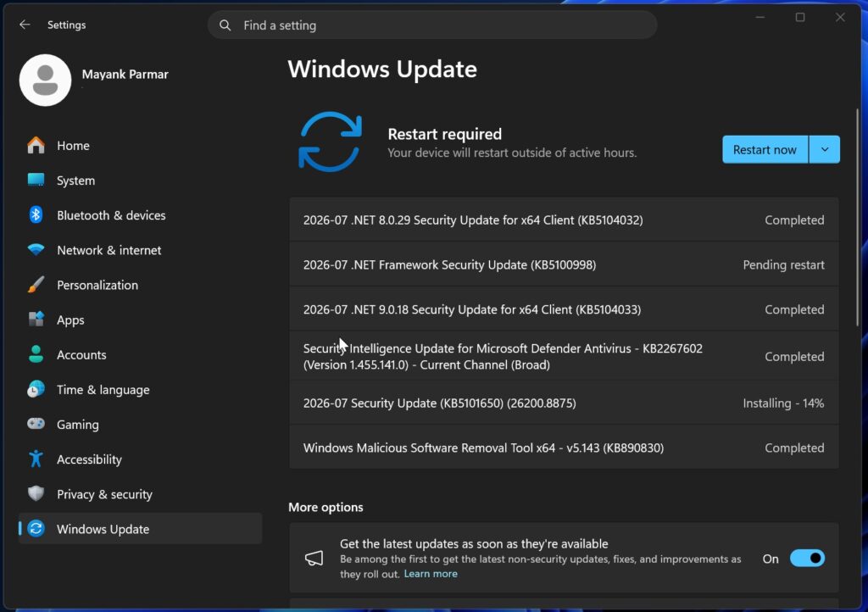This screenshot has height=612, width=868.
Task: Open Privacy & security
Action: tap(140, 494)
